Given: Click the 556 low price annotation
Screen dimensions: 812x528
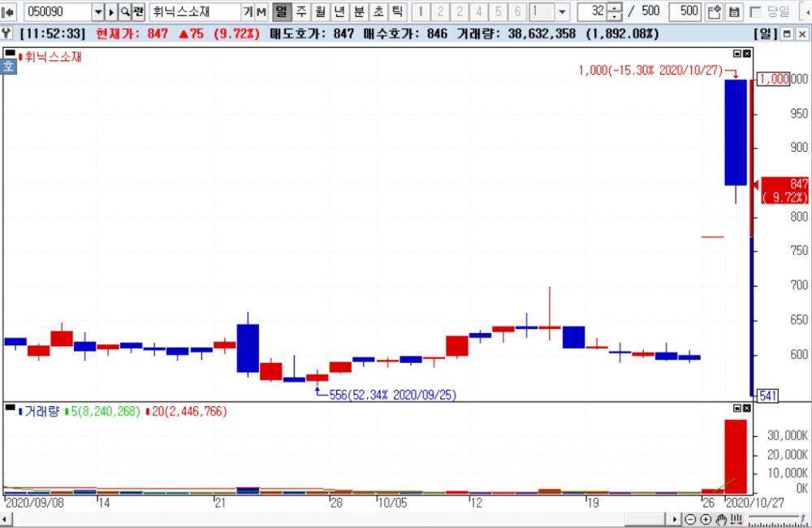Looking at the screenshot, I should point(392,396).
